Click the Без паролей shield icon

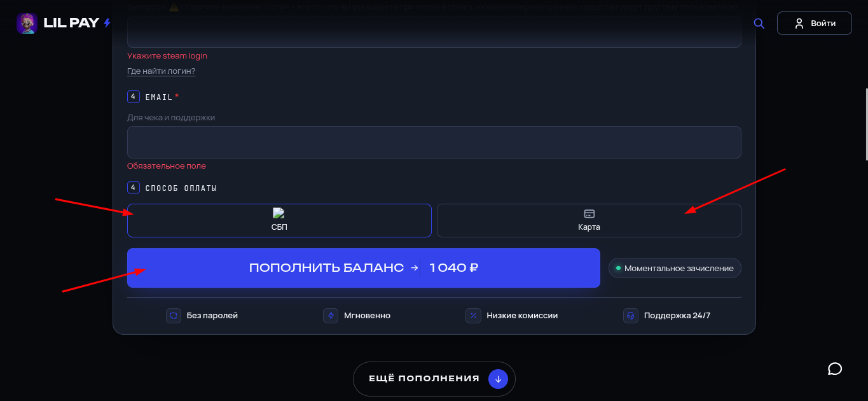click(x=174, y=315)
